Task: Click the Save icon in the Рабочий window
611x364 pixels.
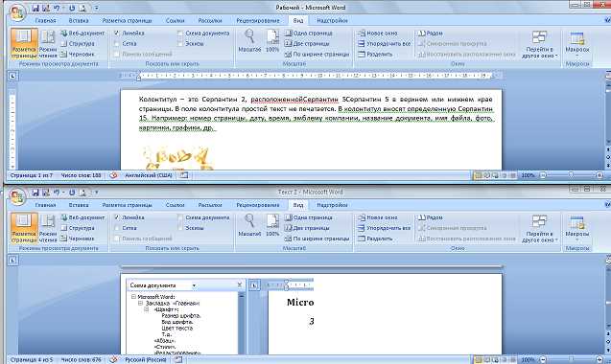Action: coord(35,8)
